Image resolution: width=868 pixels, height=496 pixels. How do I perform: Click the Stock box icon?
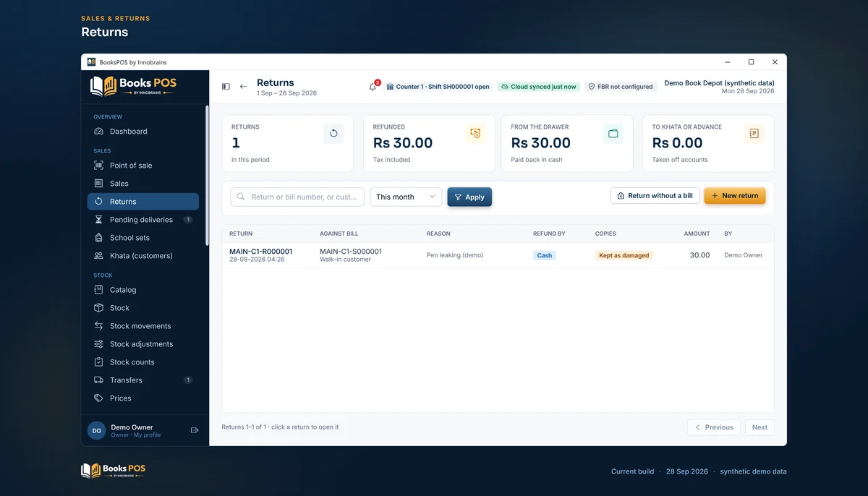tap(99, 308)
